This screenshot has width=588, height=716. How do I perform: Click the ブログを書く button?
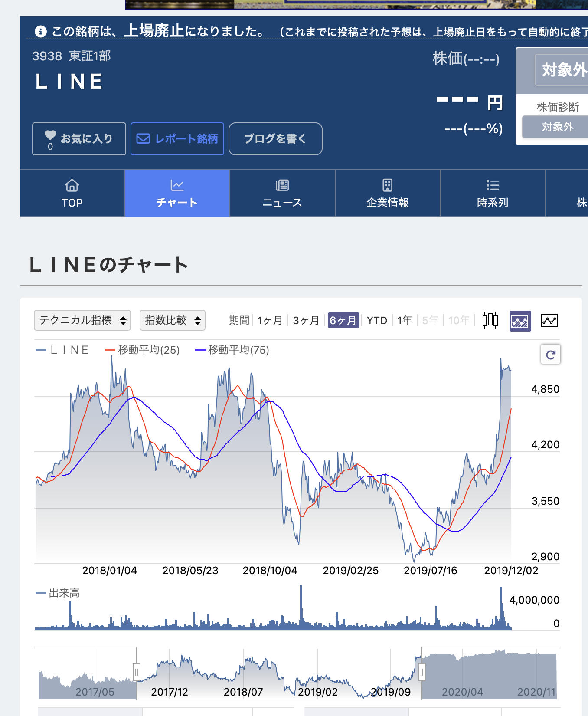(275, 139)
